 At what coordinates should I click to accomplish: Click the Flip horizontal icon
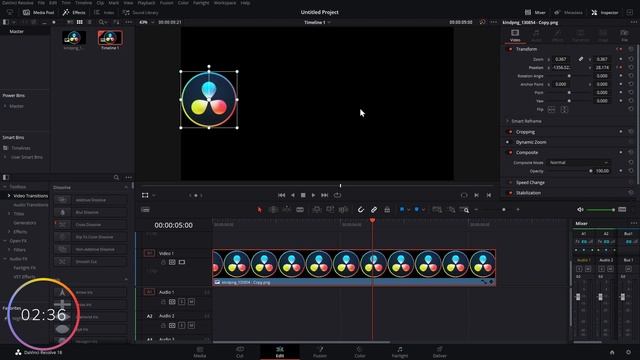(x=551, y=109)
